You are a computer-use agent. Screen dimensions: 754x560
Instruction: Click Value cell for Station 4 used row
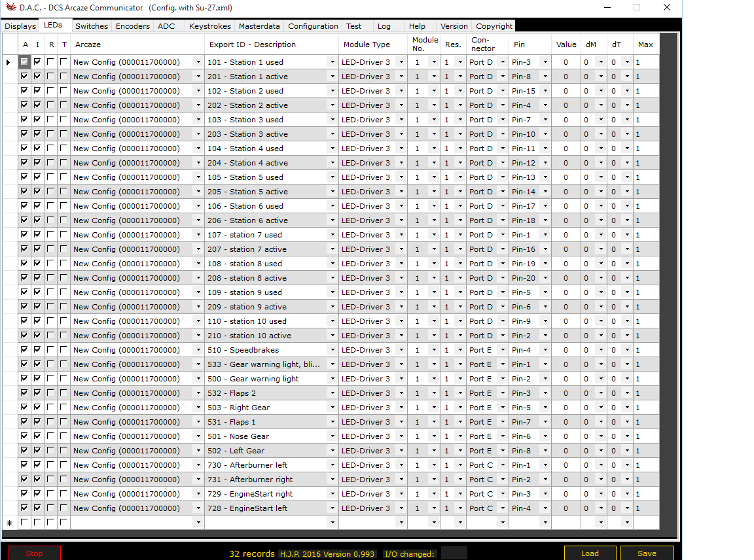coord(566,149)
